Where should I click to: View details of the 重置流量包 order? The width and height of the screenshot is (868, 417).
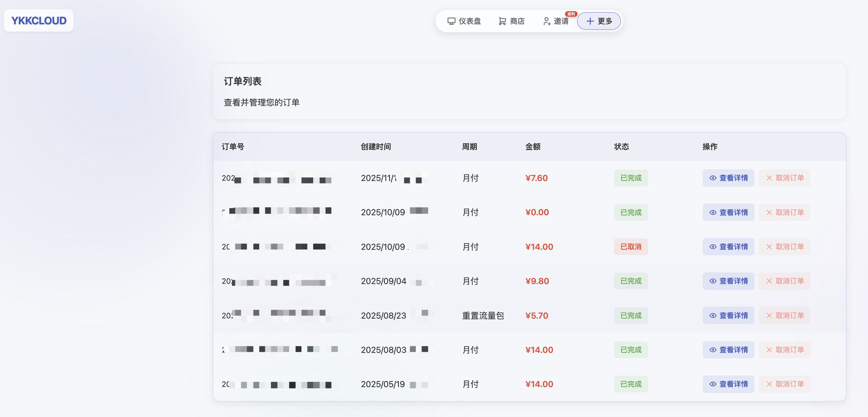pos(728,315)
